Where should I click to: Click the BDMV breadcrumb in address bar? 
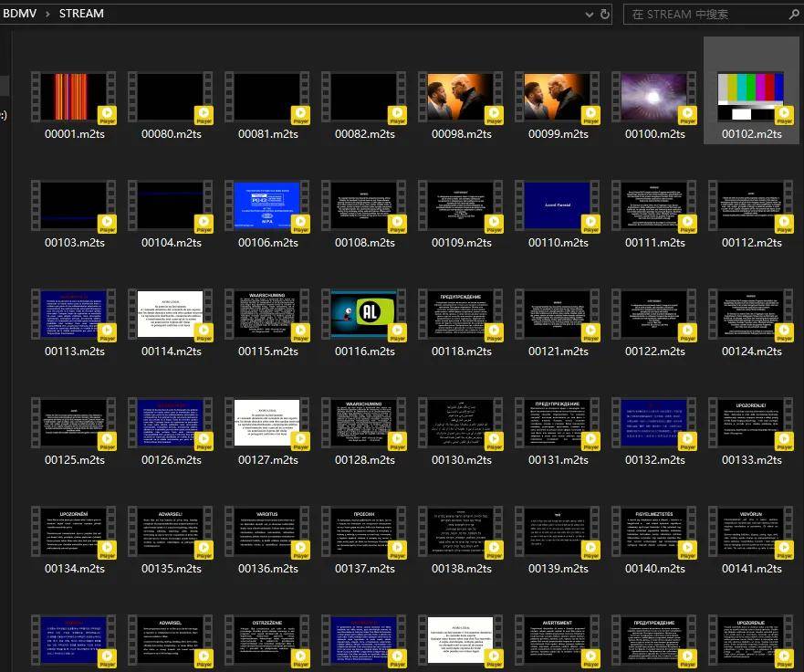click(19, 14)
